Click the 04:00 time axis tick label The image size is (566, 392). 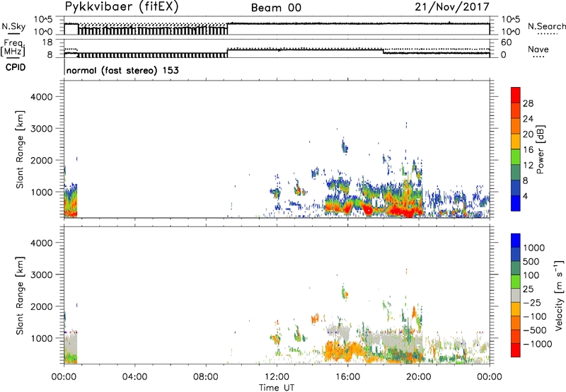tap(134, 377)
